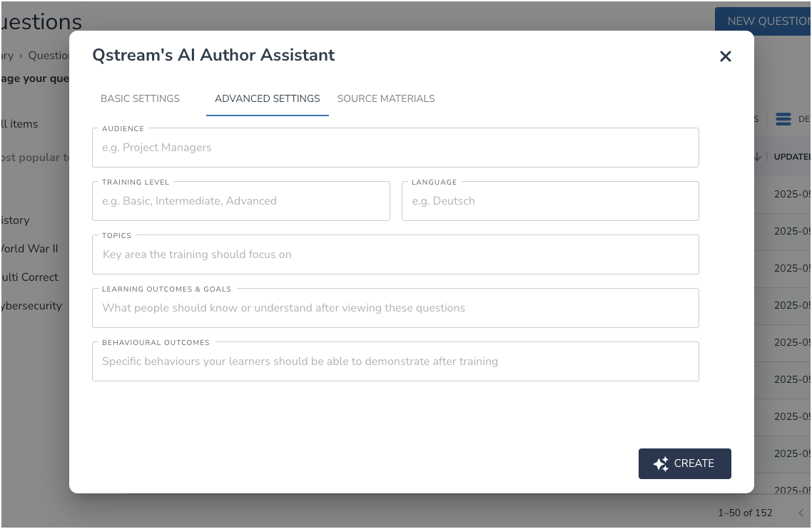Select Cybersecurity topic in sidebar
The height and width of the screenshot is (529, 812).
[x=31, y=305]
